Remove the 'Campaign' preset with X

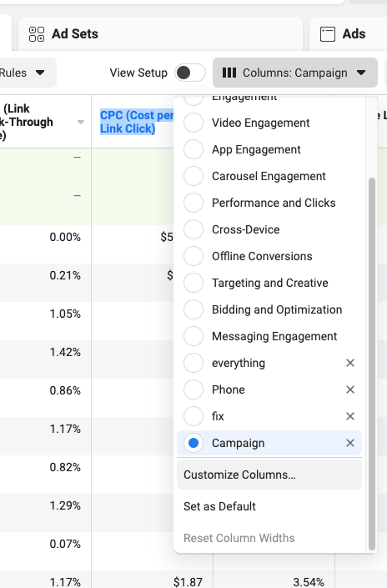(x=349, y=443)
